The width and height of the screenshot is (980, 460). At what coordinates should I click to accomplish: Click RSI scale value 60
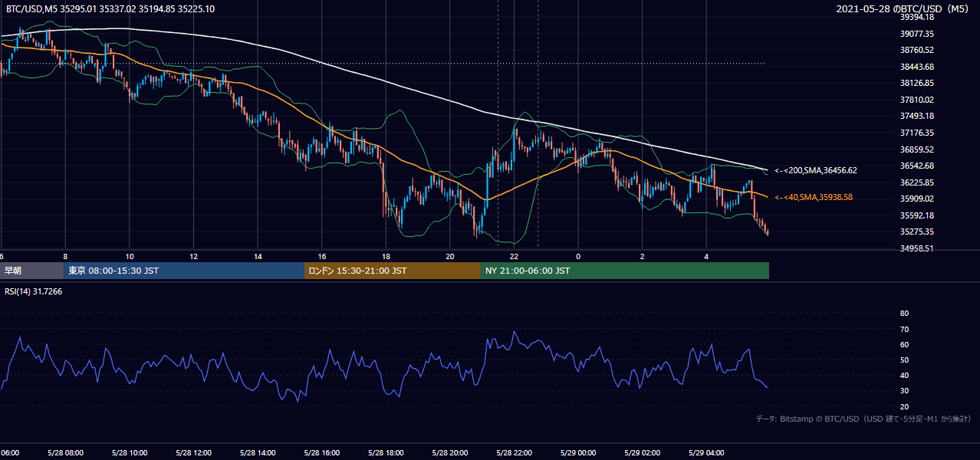pyautogui.click(x=904, y=344)
